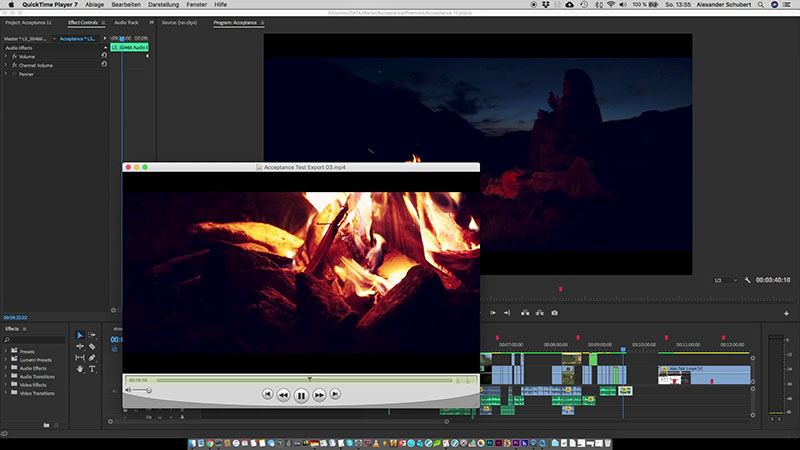Image resolution: width=800 pixels, height=450 pixels.
Task: Select the Razor tool
Action: coord(92,346)
